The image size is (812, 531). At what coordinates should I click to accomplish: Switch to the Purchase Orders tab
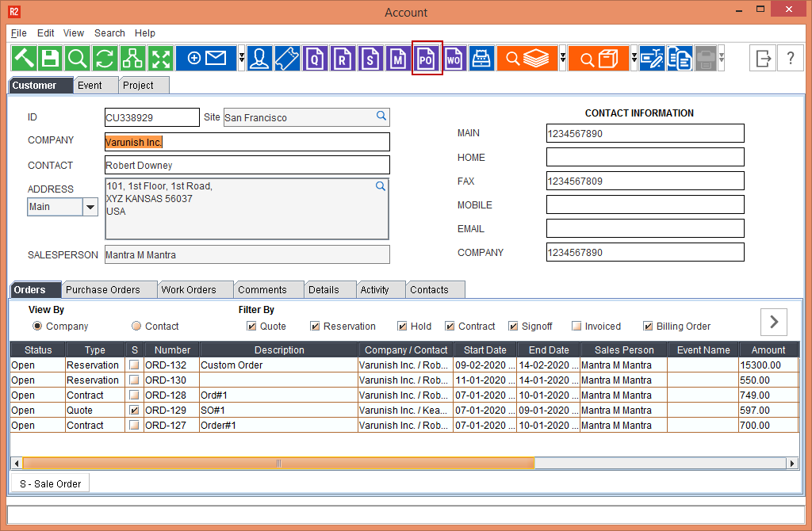coord(102,290)
